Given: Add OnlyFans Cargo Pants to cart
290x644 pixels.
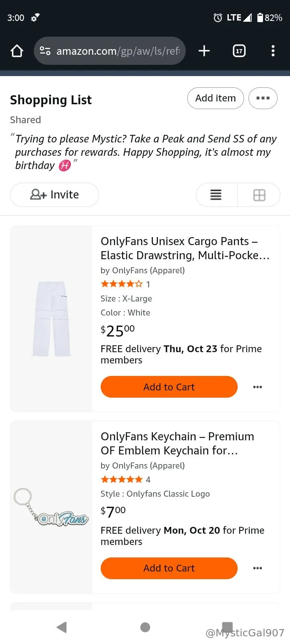Looking at the screenshot, I should coord(169,387).
